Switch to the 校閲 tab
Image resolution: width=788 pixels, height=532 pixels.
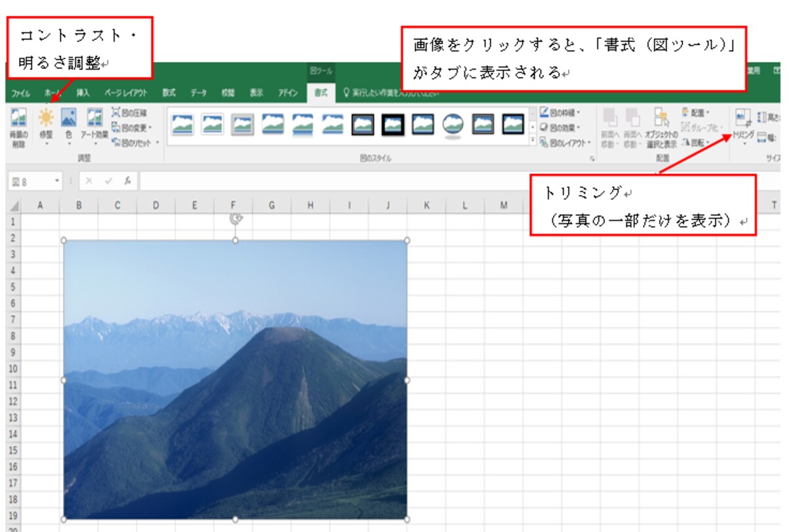[x=227, y=93]
